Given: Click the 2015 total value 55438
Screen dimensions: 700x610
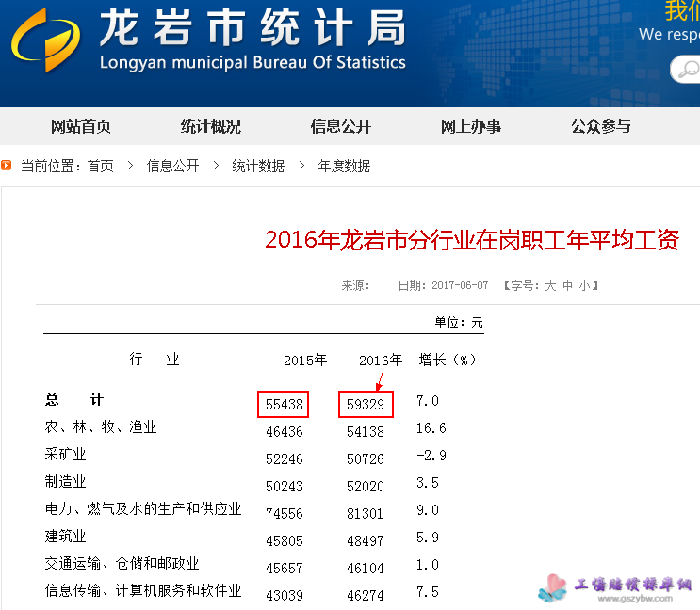Looking at the screenshot, I should [284, 405].
